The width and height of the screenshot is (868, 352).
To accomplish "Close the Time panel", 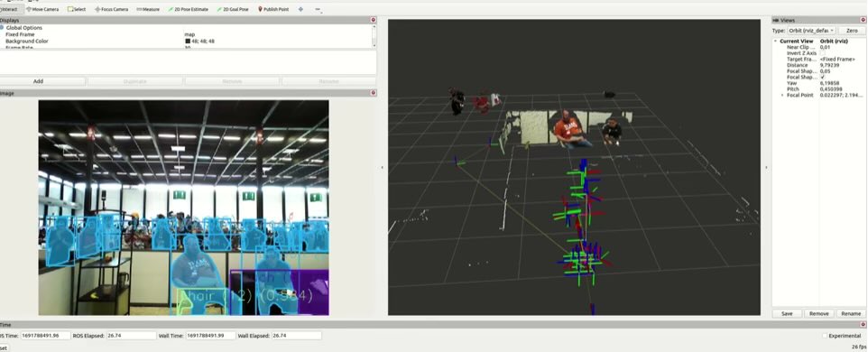I will 863,324.
